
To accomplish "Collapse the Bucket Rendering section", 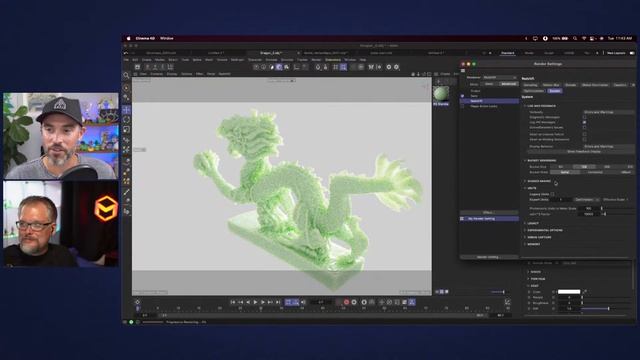I will [x=525, y=160].
